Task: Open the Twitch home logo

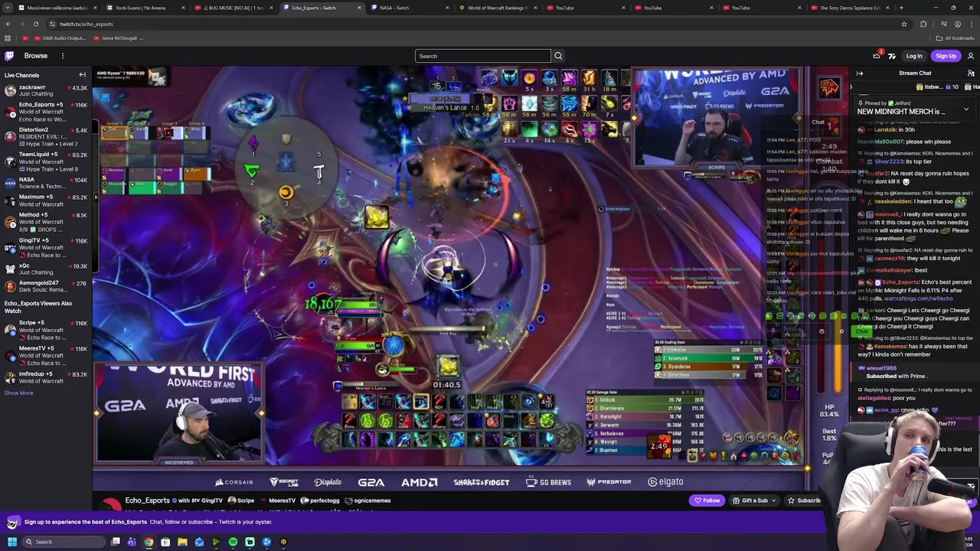Action: pos(9,56)
